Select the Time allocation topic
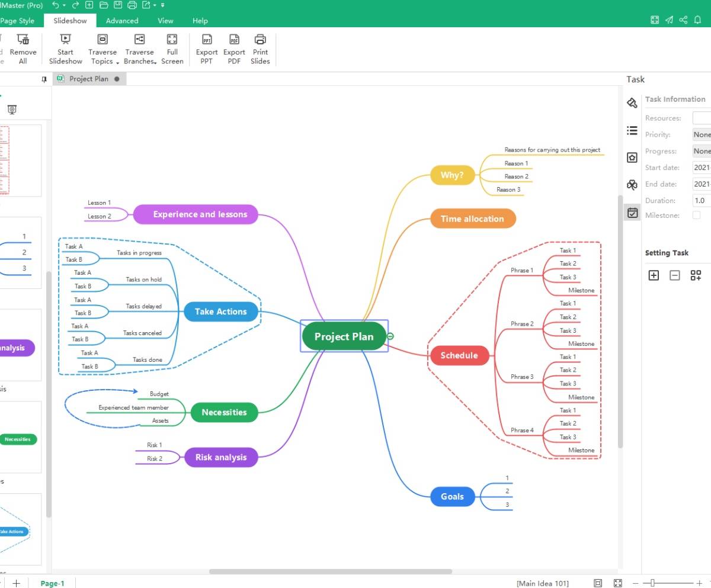This screenshot has height=588, width=711. pos(472,219)
